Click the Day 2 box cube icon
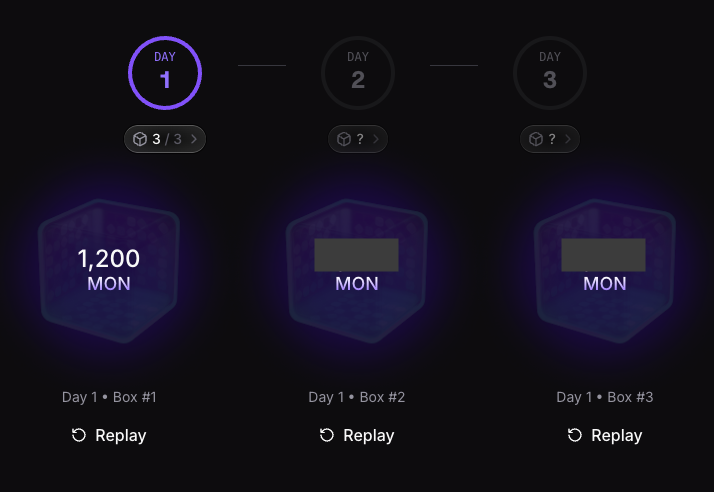Screen dimensions: 714x492 point(344,139)
